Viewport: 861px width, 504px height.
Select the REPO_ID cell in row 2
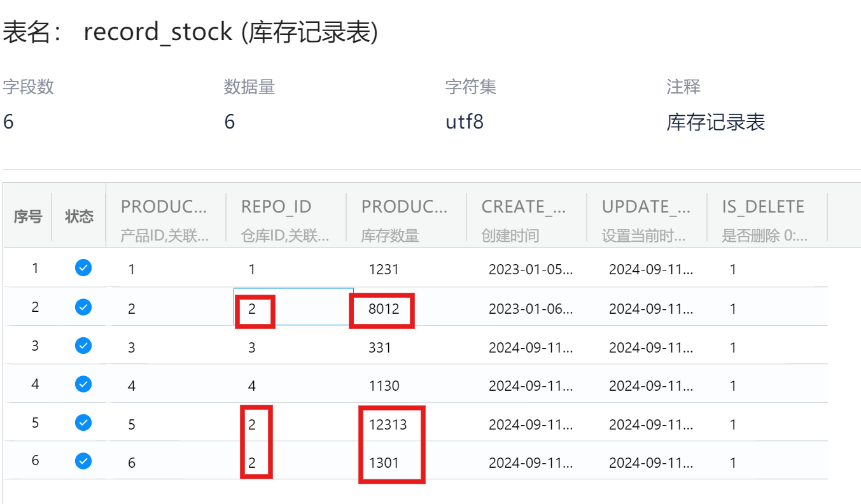(253, 309)
